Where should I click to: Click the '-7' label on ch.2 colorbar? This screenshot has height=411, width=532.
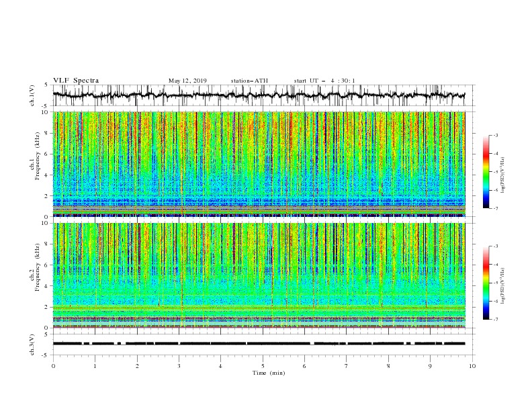495,319
